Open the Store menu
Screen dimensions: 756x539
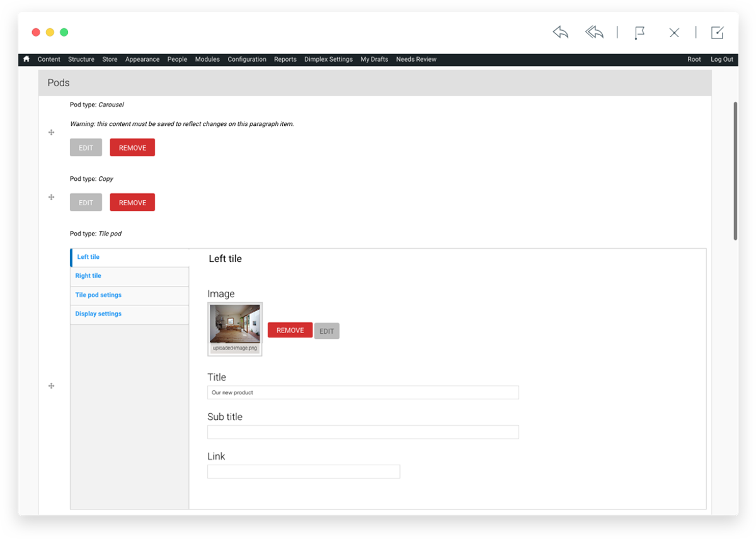coord(110,59)
